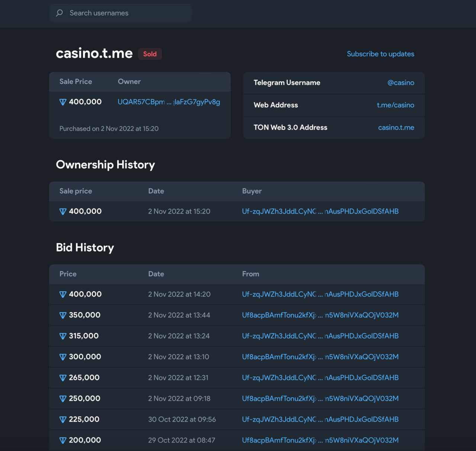Click the search magnifier icon

coord(59,13)
